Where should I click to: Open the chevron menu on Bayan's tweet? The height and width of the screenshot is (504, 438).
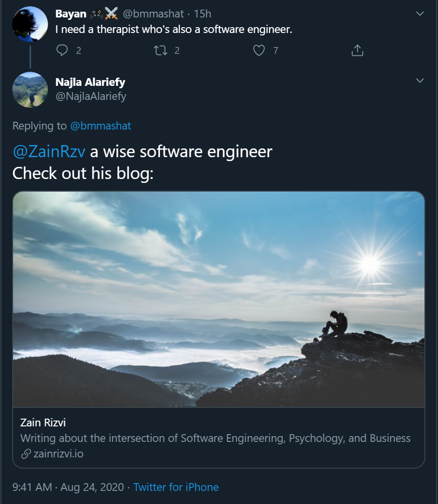point(420,14)
